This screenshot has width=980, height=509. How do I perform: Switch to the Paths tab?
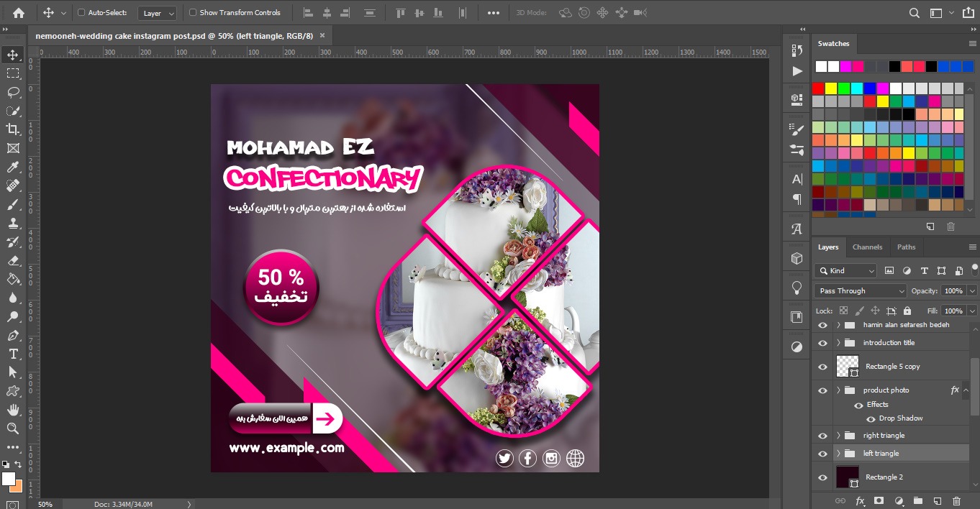(907, 247)
